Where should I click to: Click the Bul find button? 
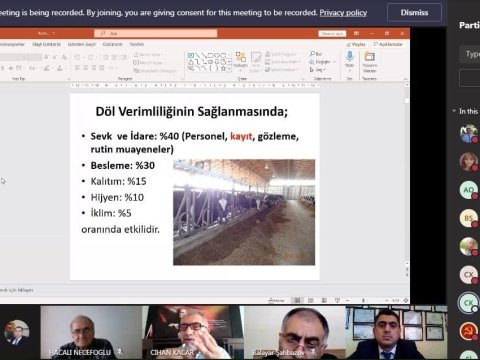[316, 54]
